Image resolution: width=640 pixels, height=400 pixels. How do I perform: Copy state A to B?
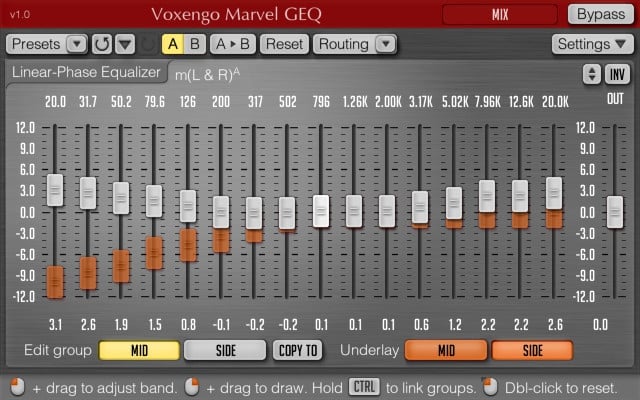pos(234,44)
